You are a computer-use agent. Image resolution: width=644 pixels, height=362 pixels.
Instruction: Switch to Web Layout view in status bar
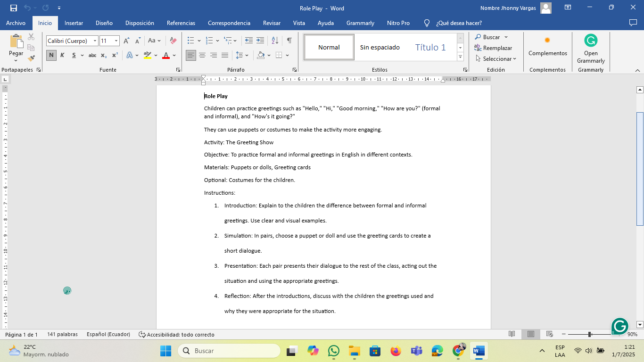coord(549,334)
